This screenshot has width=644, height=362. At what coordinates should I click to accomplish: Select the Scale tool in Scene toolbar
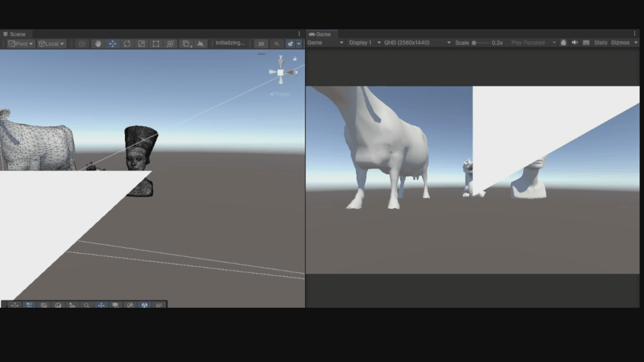tap(141, 44)
